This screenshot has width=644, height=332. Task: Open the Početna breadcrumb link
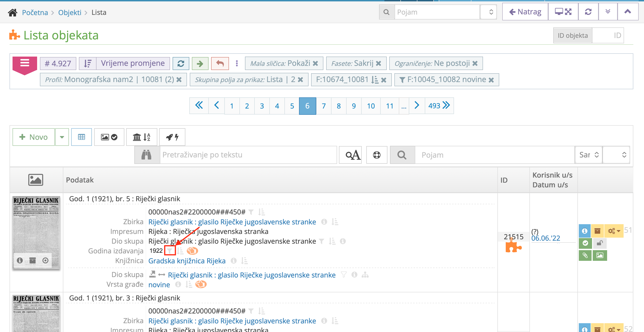(x=35, y=13)
